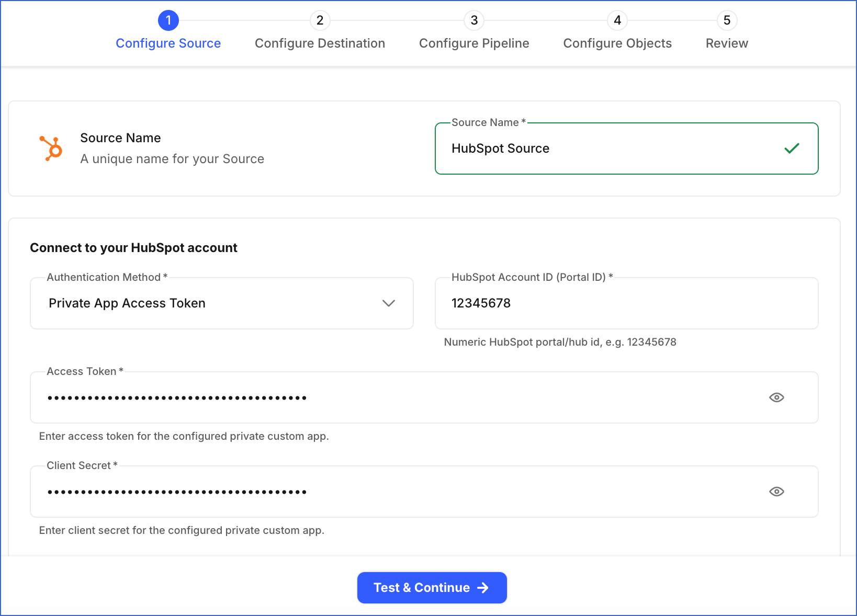Click the step 4 number circle

pos(617,20)
